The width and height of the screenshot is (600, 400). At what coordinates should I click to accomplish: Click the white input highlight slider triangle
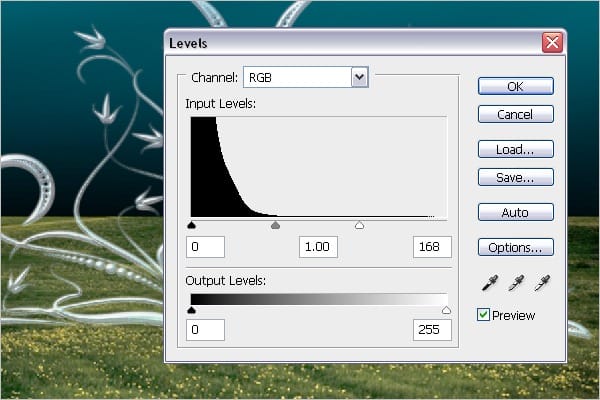point(360,226)
